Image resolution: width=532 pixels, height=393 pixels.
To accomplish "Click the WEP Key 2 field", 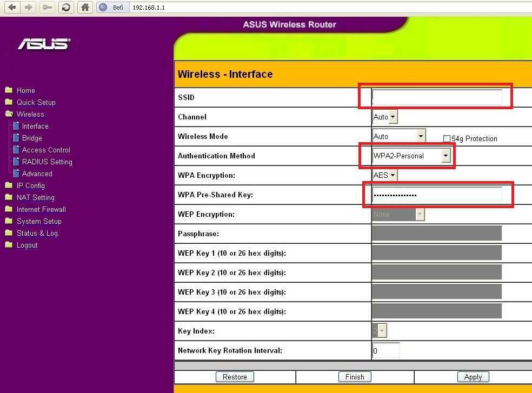I will point(437,272).
